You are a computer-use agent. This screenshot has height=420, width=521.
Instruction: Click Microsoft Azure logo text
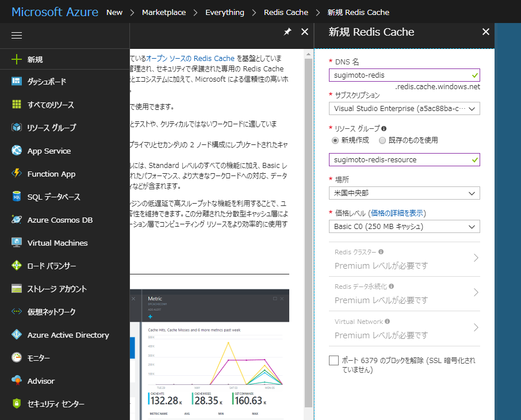tap(55, 12)
